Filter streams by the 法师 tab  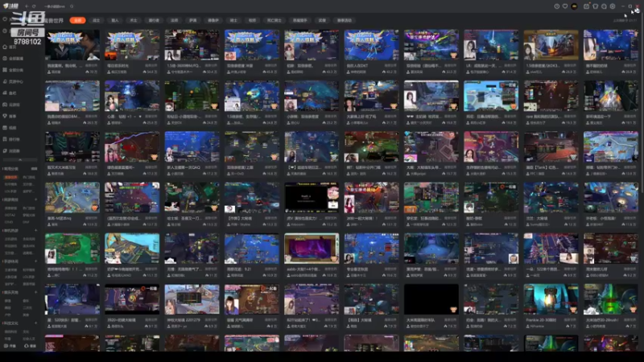tap(174, 20)
